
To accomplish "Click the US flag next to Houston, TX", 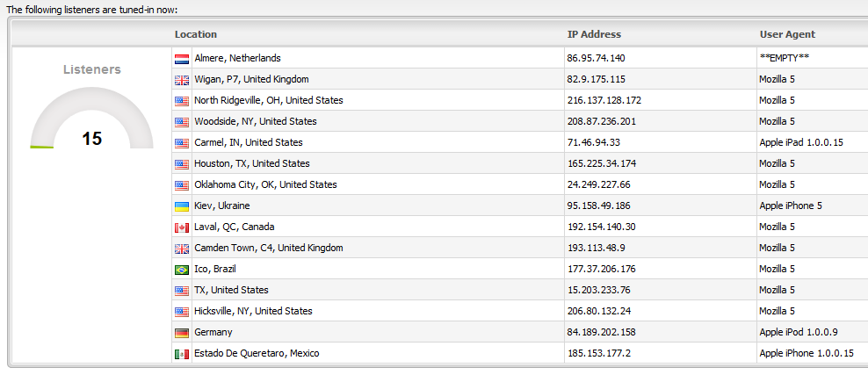I will point(182,164).
